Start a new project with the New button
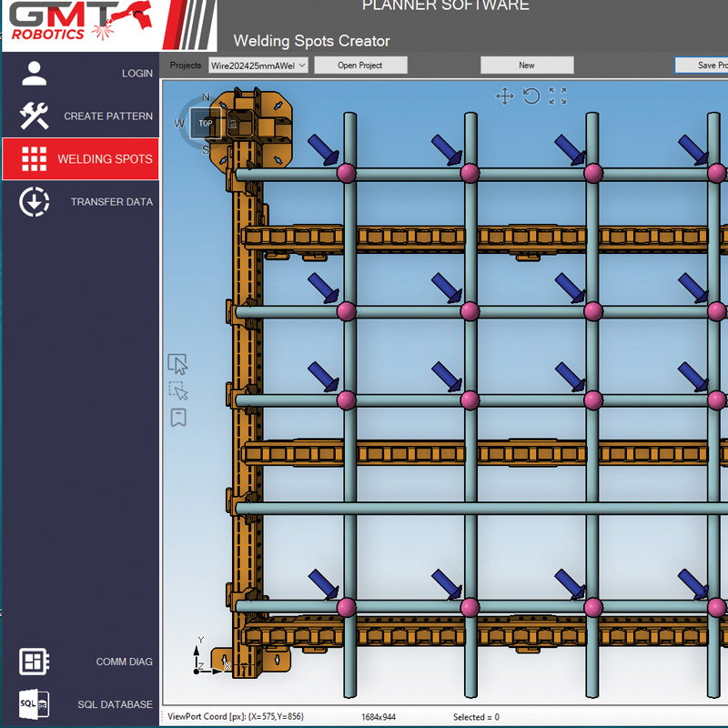 click(526, 65)
